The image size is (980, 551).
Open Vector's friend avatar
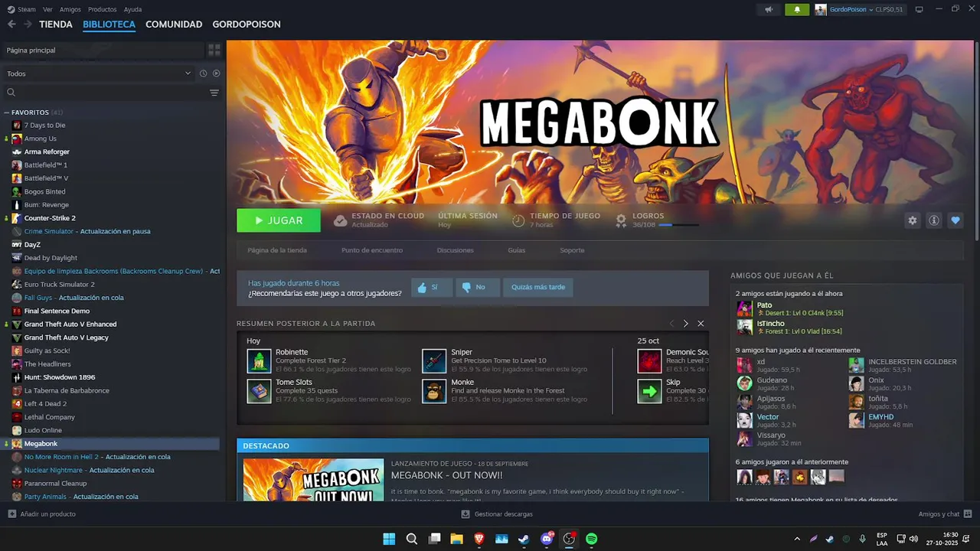click(x=744, y=420)
